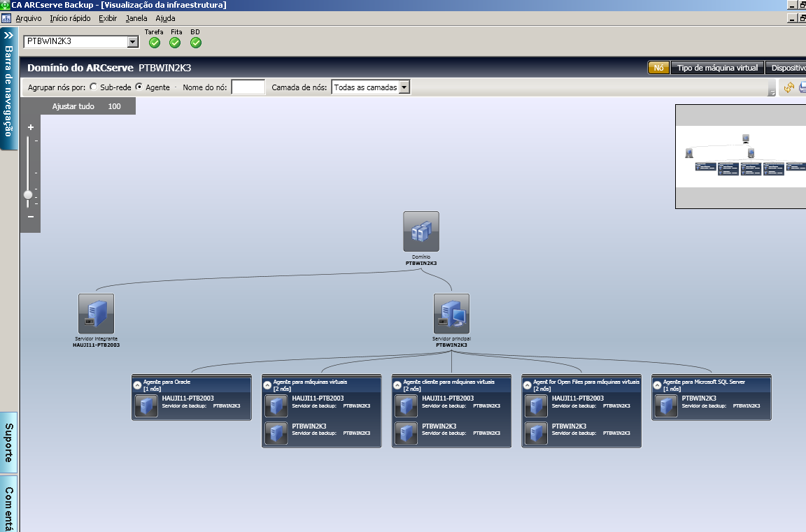Select Agente grouping option
The width and height of the screenshot is (806, 532).
point(139,87)
